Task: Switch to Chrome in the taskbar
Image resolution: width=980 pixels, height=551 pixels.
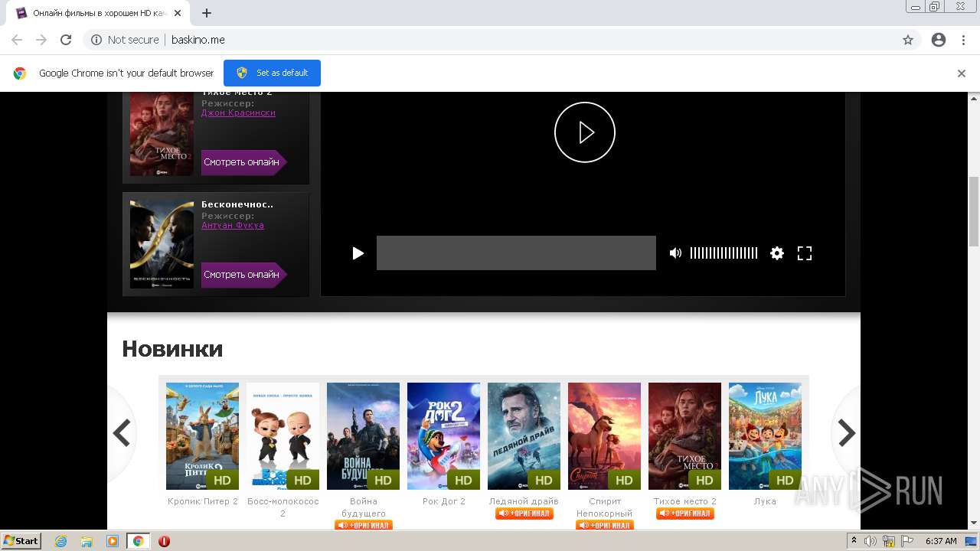Action: pos(138,541)
